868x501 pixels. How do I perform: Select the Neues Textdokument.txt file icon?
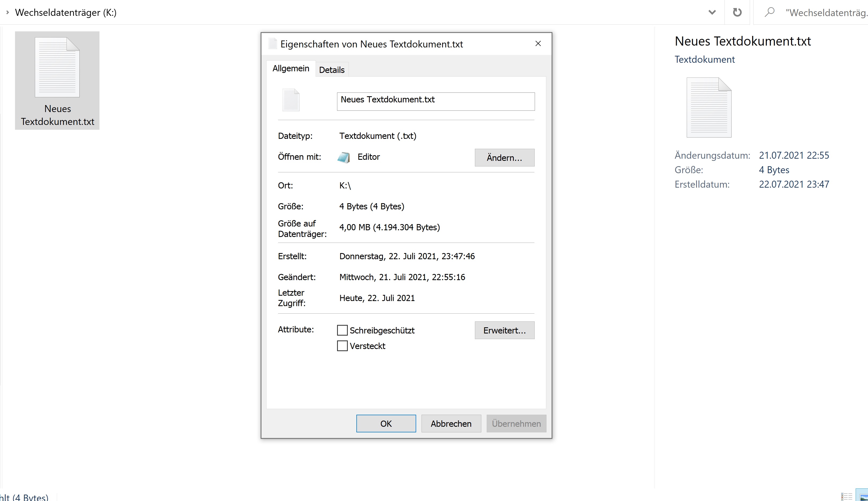tap(57, 68)
